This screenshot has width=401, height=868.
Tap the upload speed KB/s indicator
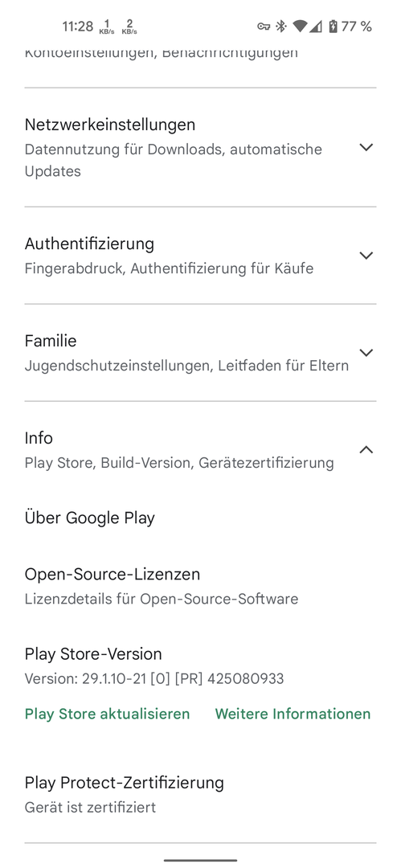click(x=129, y=26)
